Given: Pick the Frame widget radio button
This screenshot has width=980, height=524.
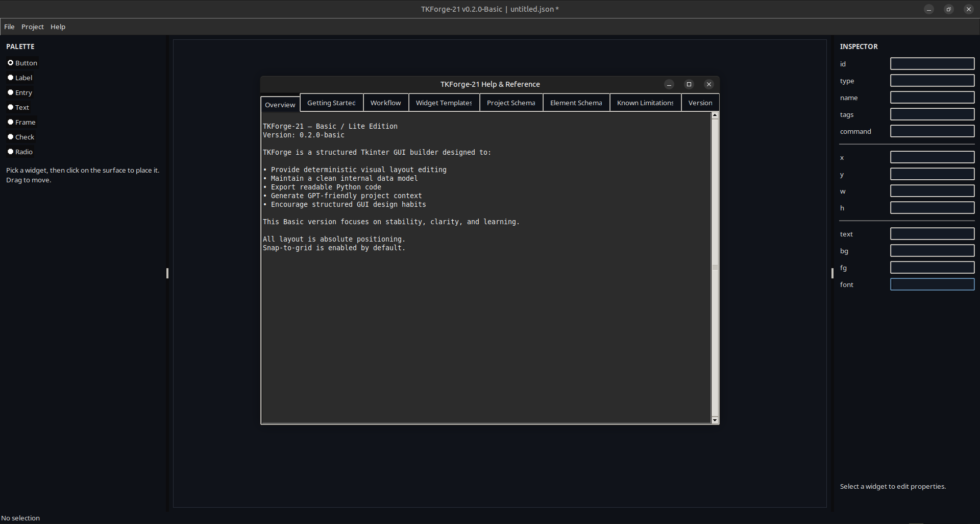Looking at the screenshot, I should 11,122.
